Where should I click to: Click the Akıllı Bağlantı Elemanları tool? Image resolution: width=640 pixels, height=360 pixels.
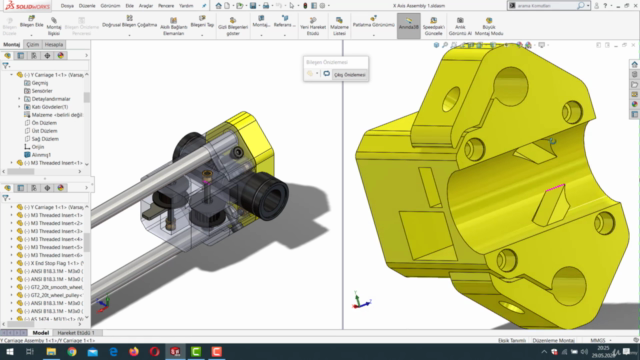click(x=173, y=26)
